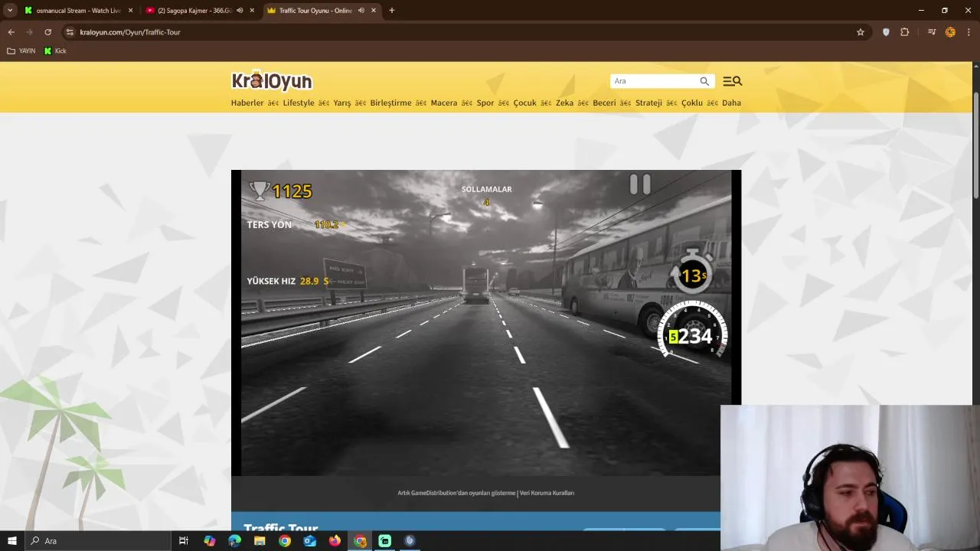
Task: Launch Copilot from the taskbar
Action: pyautogui.click(x=210, y=541)
